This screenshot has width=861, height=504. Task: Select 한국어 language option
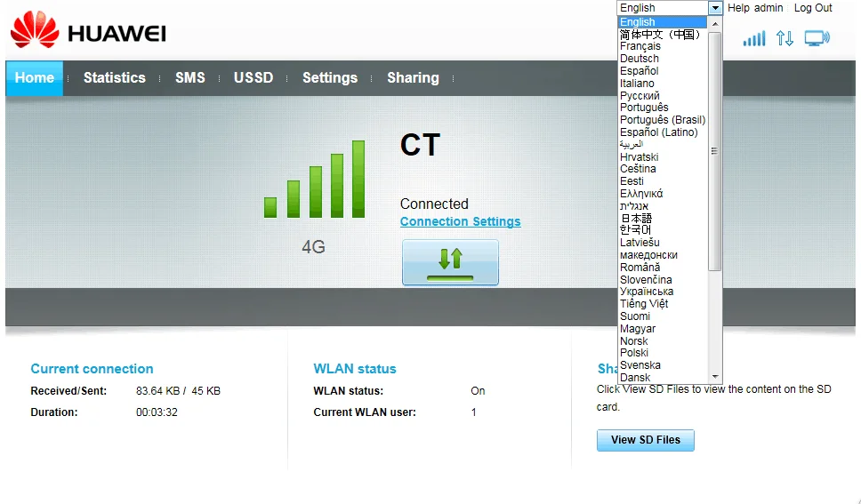[x=663, y=230]
